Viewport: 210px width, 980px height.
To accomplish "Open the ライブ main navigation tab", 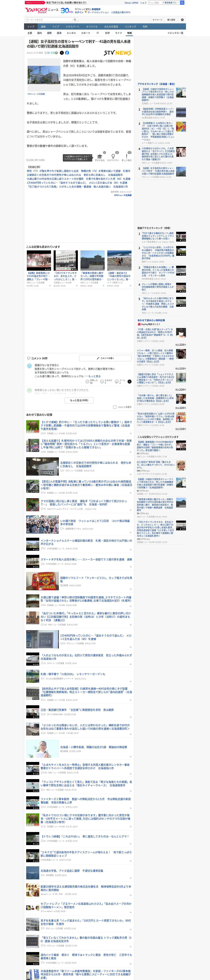I will pyautogui.click(x=56, y=27).
